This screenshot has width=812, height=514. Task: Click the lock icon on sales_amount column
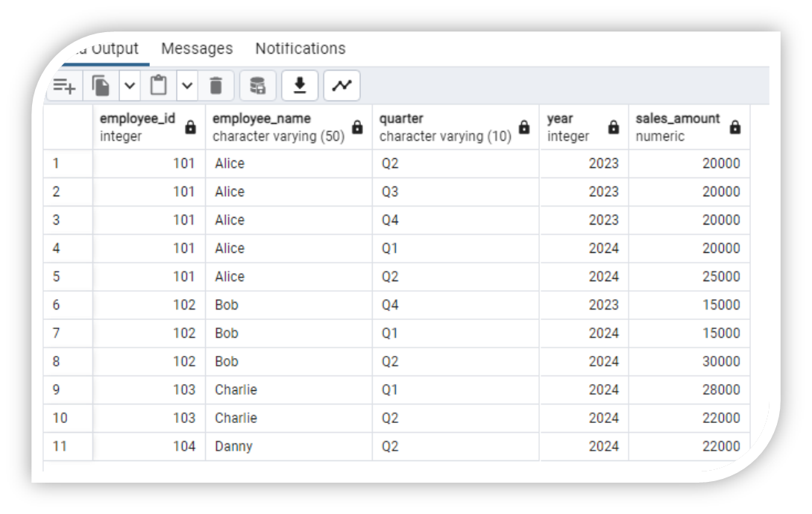coord(735,126)
